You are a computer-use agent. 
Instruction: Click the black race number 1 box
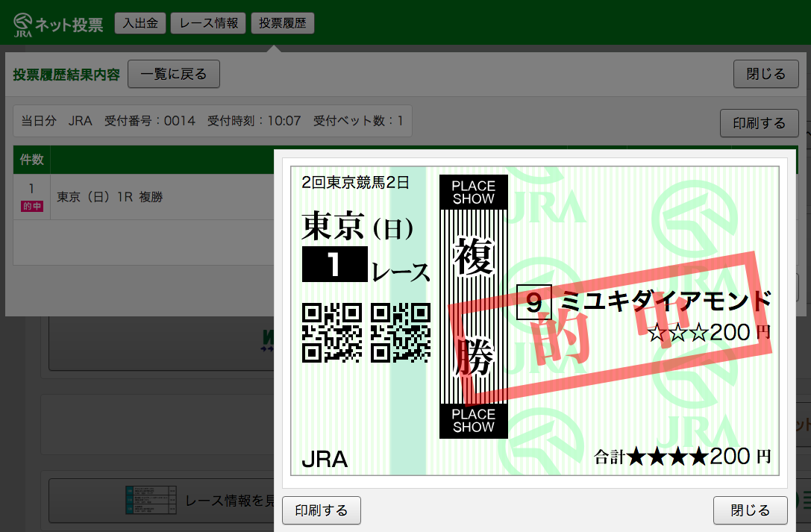335,264
